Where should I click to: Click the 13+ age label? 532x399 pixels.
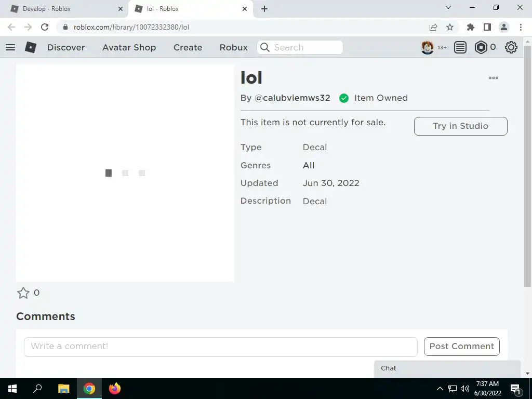tap(442, 47)
